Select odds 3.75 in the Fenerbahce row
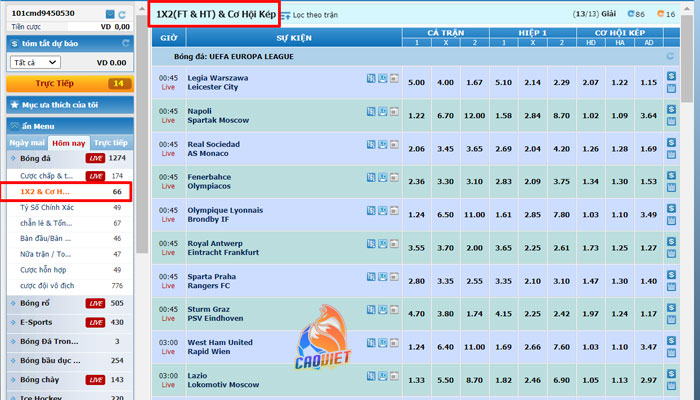 [562, 182]
